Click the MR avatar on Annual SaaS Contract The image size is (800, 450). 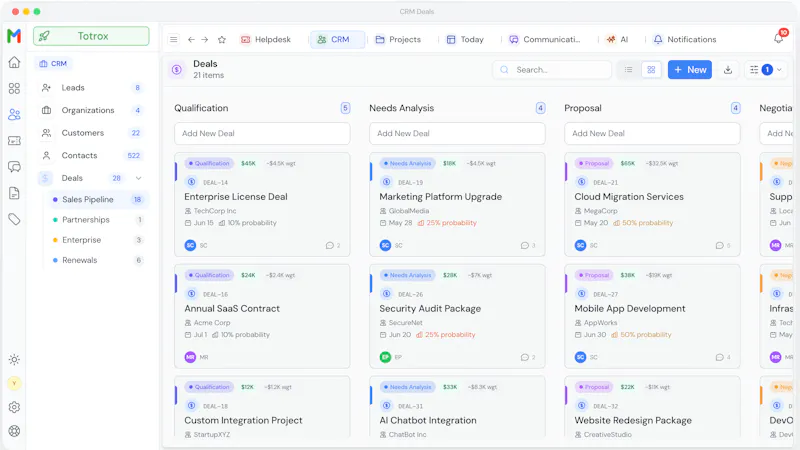190,357
